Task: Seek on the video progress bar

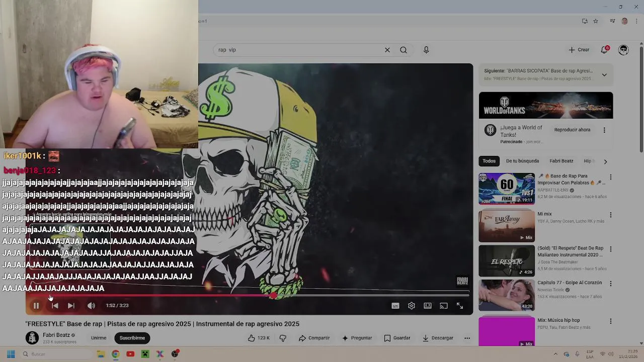Action: (248, 296)
